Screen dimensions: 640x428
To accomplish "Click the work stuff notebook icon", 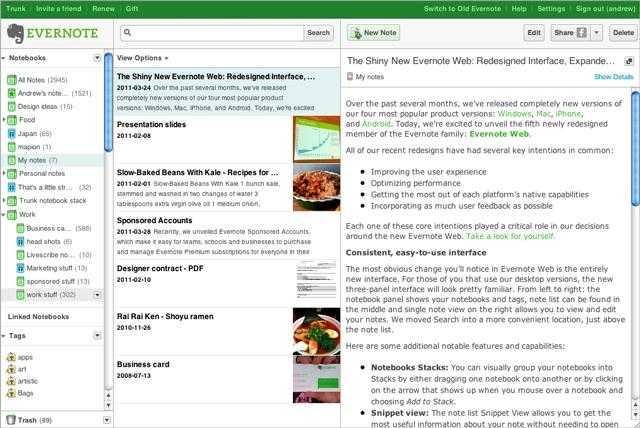I will click(x=20, y=295).
